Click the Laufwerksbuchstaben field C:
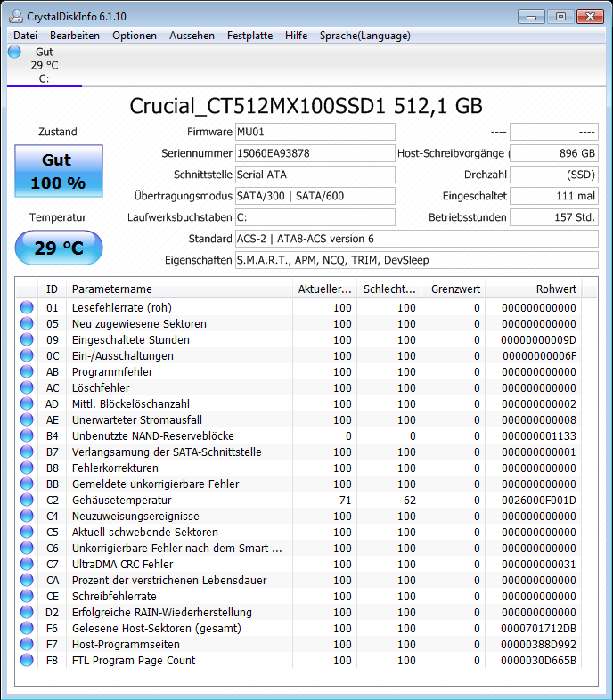The image size is (613, 700). tap(315, 217)
